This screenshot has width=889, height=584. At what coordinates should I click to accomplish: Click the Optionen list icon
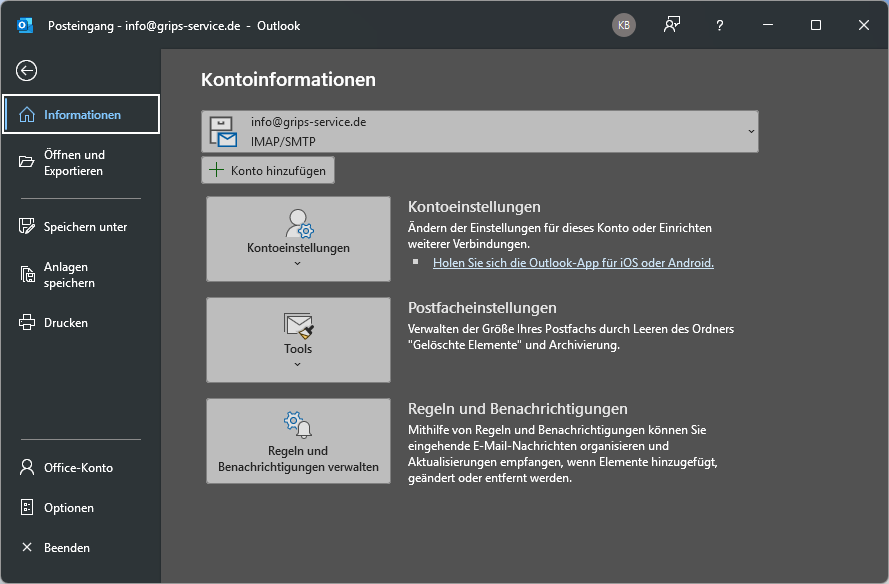27,507
